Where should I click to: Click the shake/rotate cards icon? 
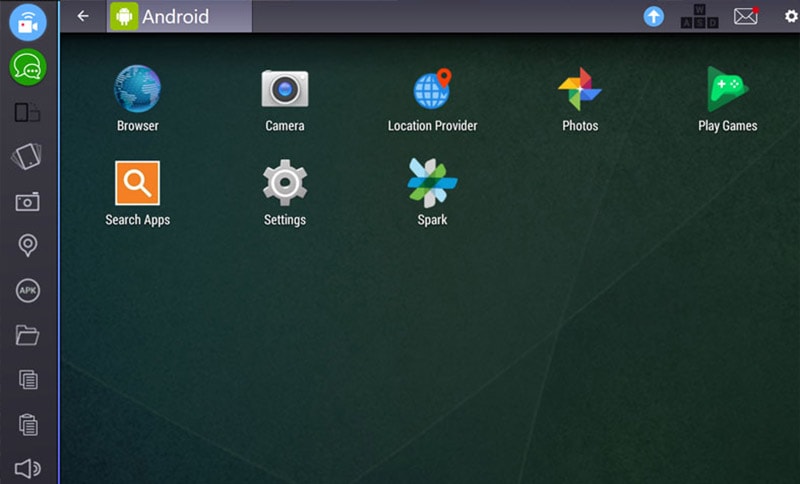(28, 156)
